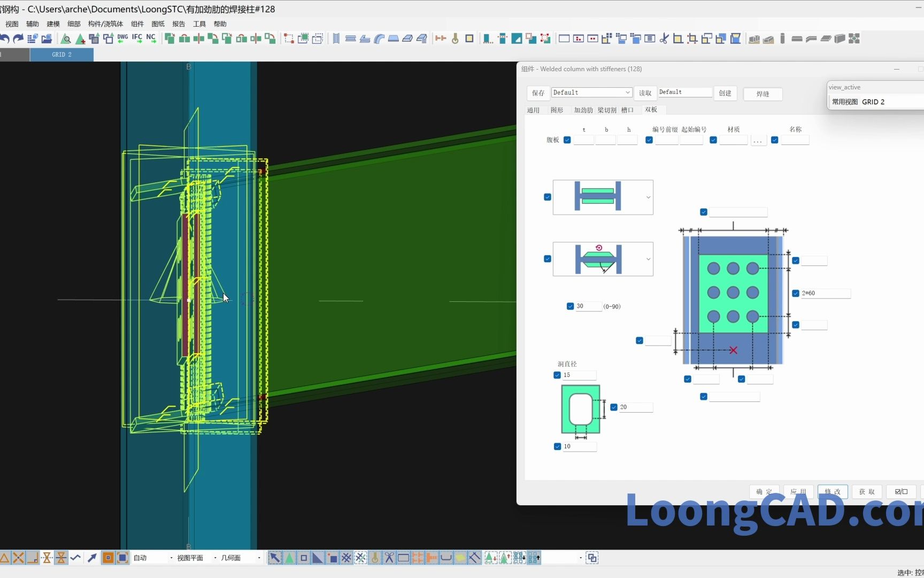Toggle the checkbox next to angle value 30
The width and height of the screenshot is (924, 578).
click(570, 306)
